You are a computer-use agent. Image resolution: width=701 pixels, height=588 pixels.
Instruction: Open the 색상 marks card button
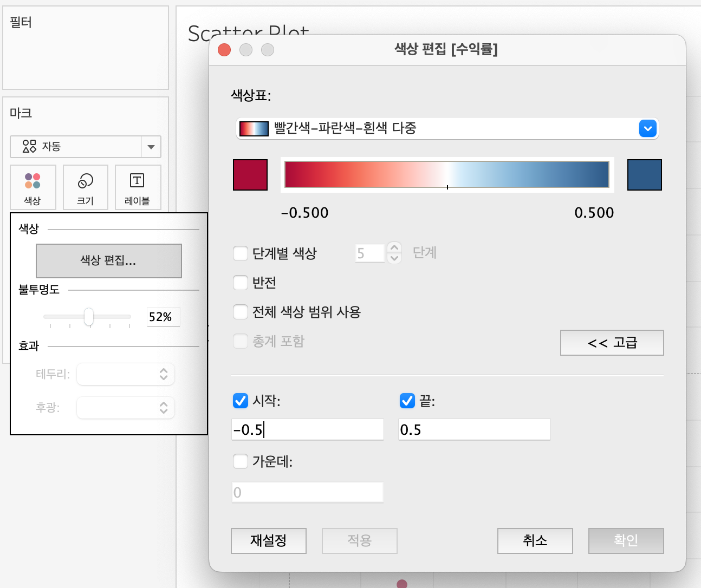tap(33, 187)
